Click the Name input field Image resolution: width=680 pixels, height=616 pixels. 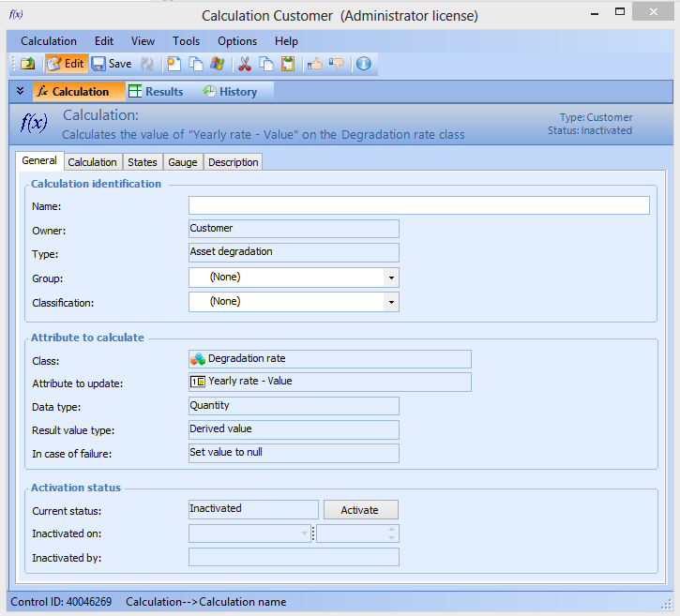point(418,205)
